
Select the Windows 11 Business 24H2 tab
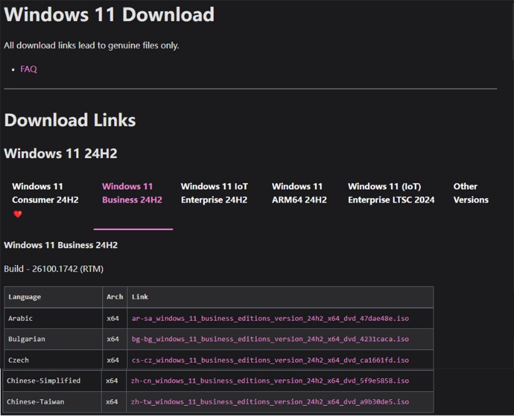point(132,193)
